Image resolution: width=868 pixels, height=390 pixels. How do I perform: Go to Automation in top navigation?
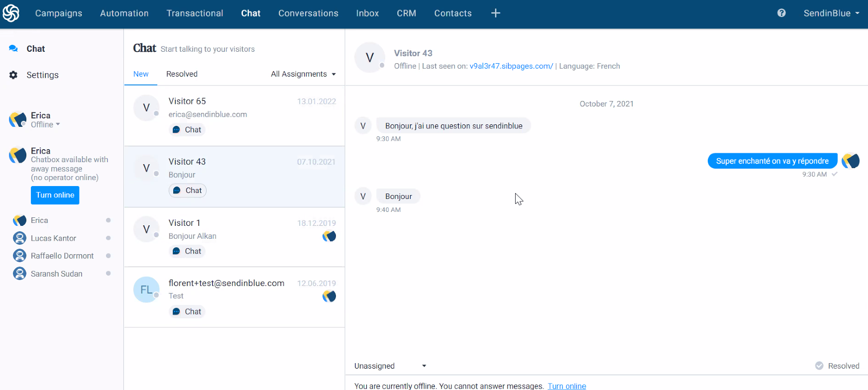pos(124,13)
